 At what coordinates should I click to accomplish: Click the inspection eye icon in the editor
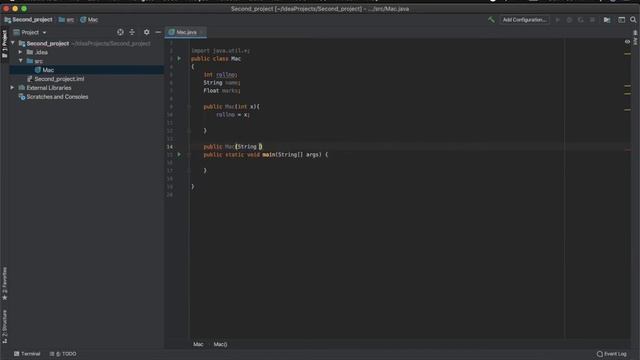[627, 42]
